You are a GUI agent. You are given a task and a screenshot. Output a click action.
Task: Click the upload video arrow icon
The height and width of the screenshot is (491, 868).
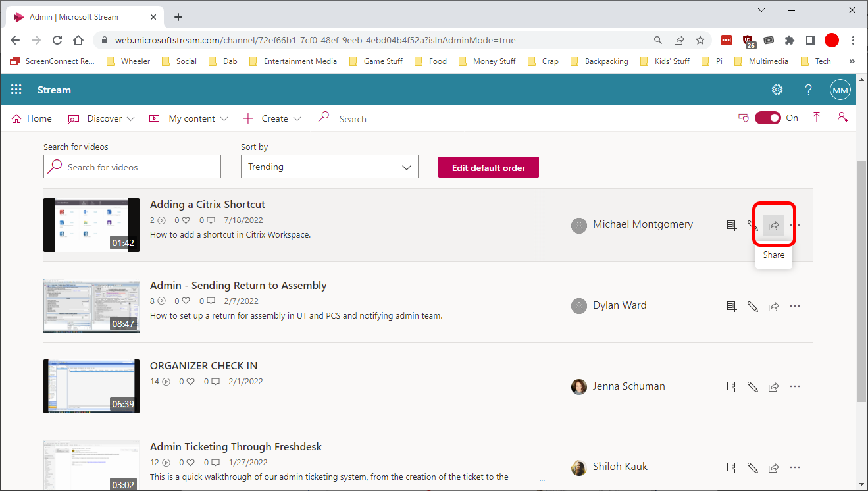[817, 118]
